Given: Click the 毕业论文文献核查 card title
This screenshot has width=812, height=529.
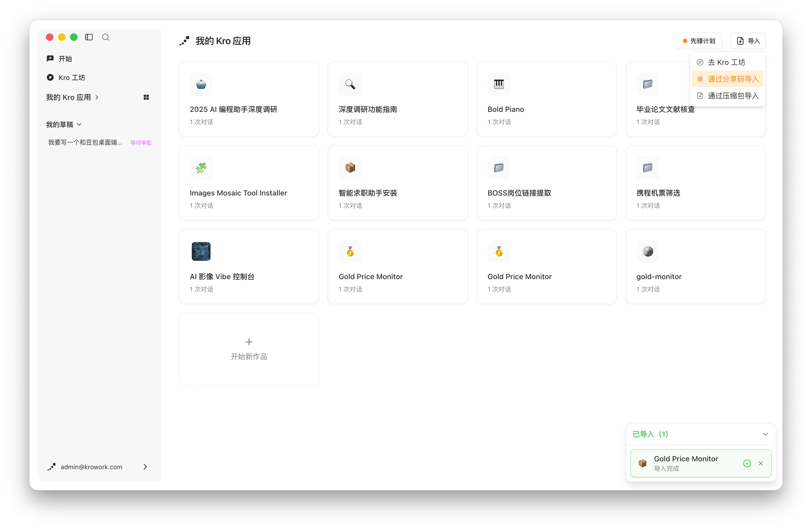Looking at the screenshot, I should tap(665, 109).
